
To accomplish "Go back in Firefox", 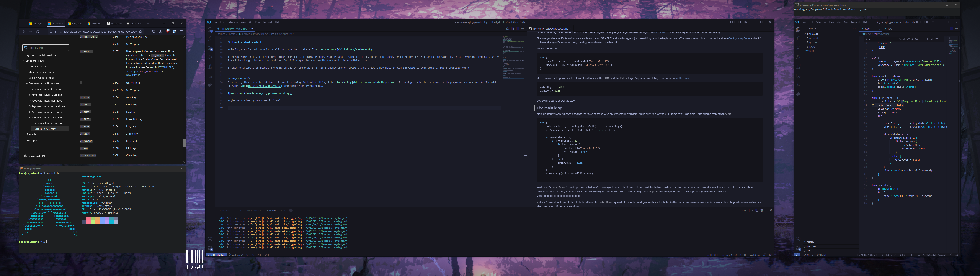I will pyautogui.click(x=24, y=31).
